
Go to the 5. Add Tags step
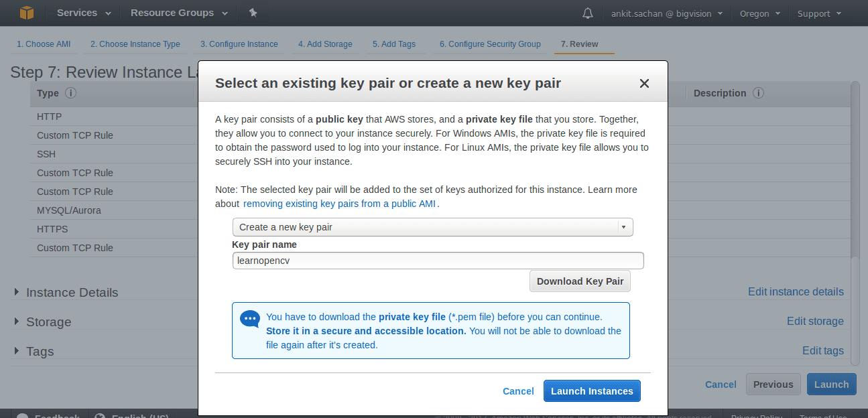point(394,44)
